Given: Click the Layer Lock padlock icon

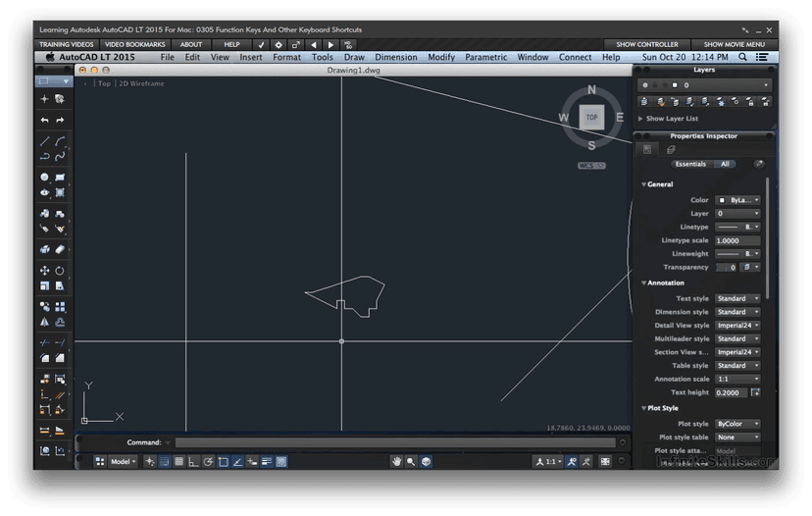Looking at the screenshot, I should pos(750,102).
